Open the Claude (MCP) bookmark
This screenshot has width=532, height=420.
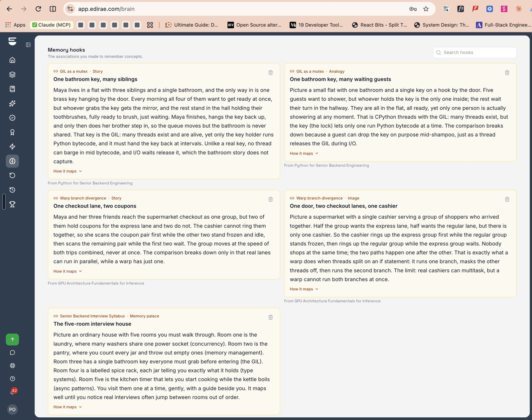(x=52, y=25)
